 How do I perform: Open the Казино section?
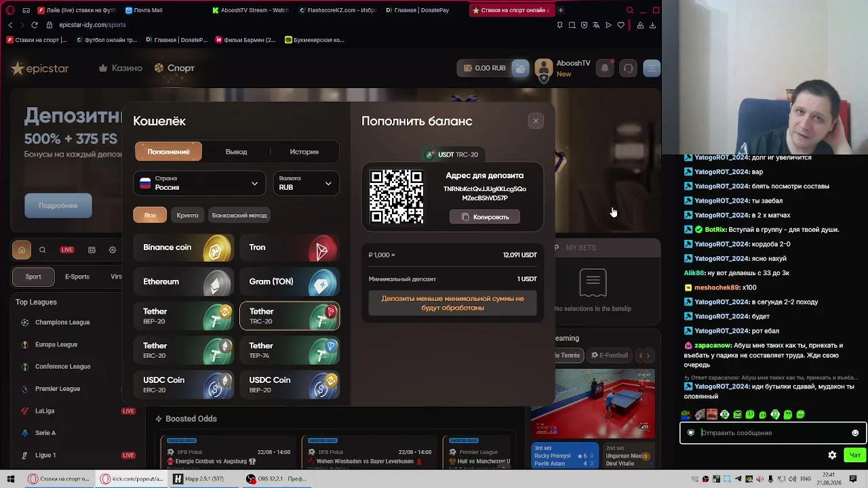(x=120, y=68)
